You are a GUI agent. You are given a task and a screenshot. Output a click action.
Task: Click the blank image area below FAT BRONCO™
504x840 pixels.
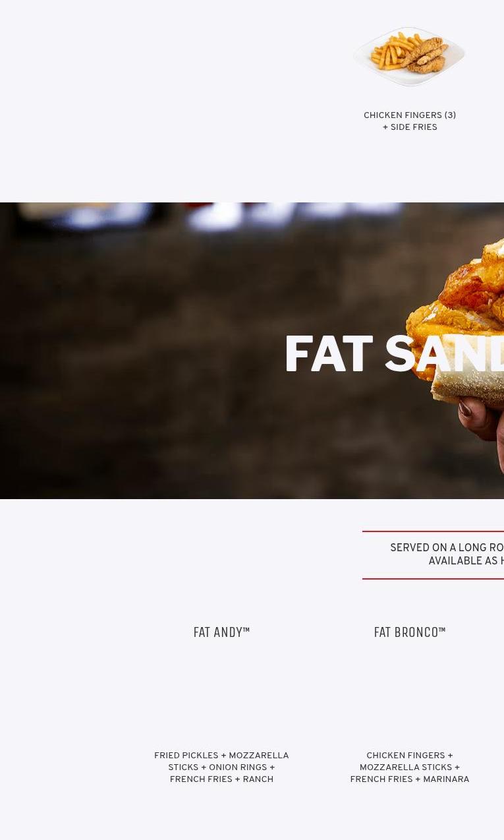pos(410,696)
